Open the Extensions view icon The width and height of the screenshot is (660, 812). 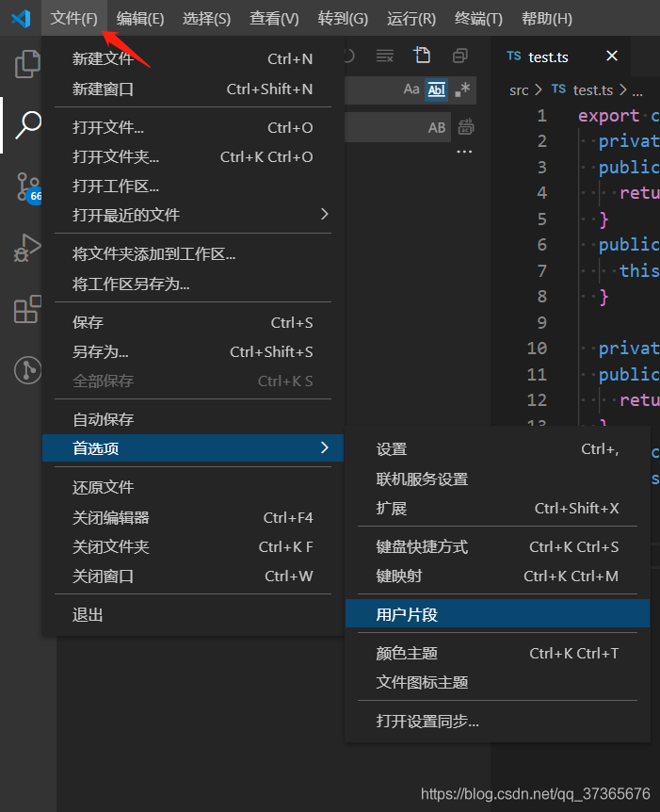coord(27,309)
